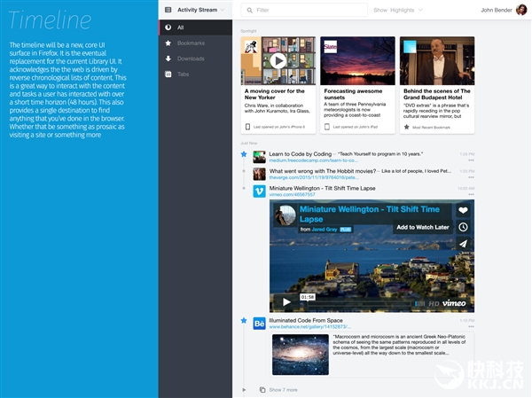532x398 pixels.
Task: Select the All filter in sidebar
Action: pos(181,27)
